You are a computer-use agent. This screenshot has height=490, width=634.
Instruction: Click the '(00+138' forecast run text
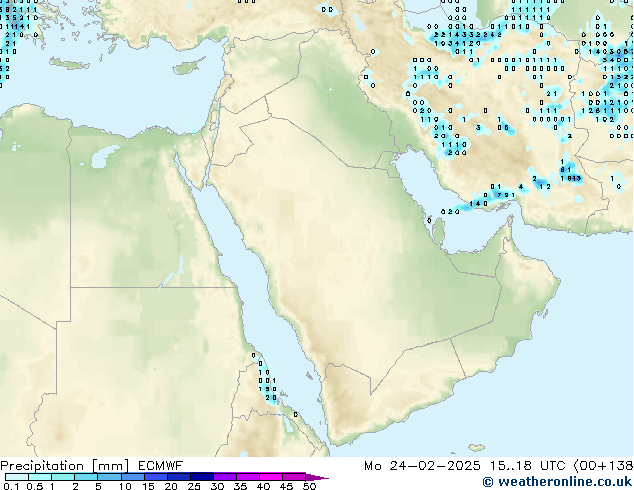click(x=603, y=466)
